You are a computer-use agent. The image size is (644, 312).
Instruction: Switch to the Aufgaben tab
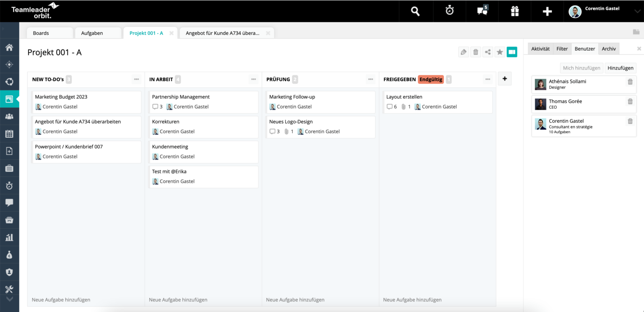coord(91,33)
